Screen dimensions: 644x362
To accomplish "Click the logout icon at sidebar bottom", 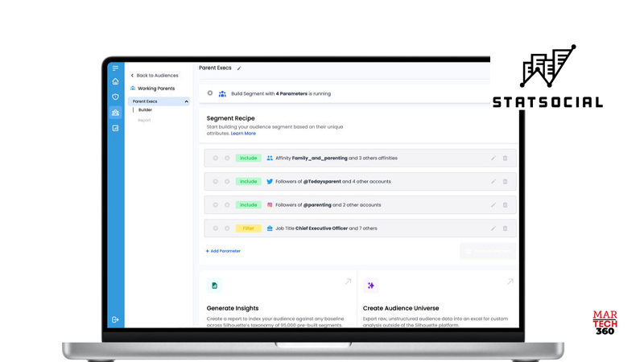I will tap(115, 319).
